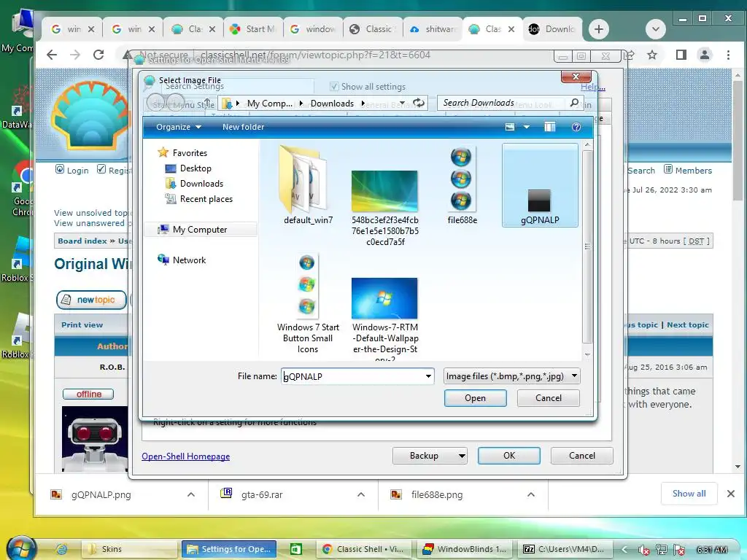Toggle the preview pane icon in file dialog

pos(549,127)
